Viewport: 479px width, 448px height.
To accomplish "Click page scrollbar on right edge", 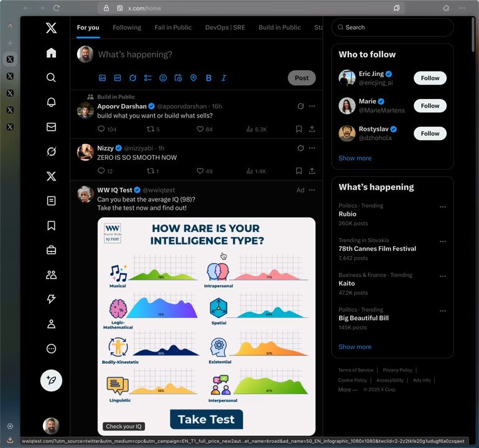I will point(473,34).
